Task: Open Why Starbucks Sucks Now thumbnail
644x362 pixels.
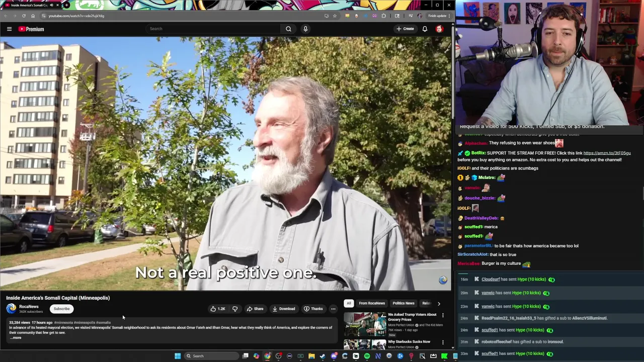Action: coord(365,344)
